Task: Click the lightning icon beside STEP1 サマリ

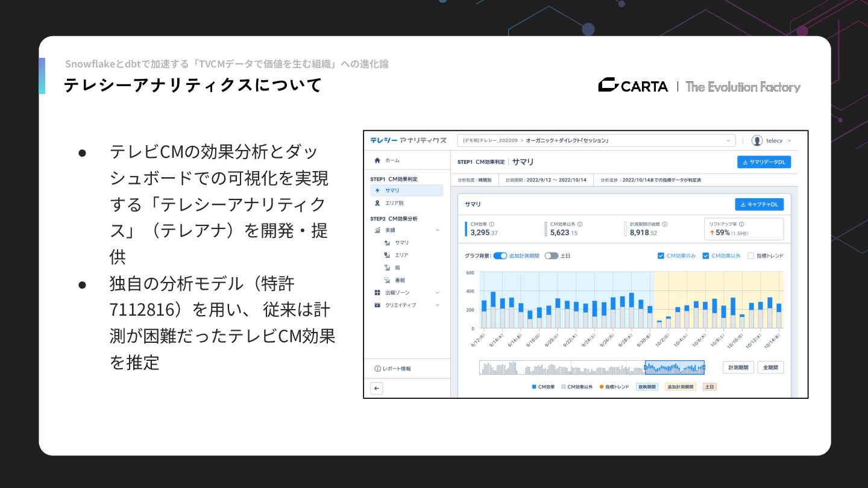Action: [x=377, y=190]
